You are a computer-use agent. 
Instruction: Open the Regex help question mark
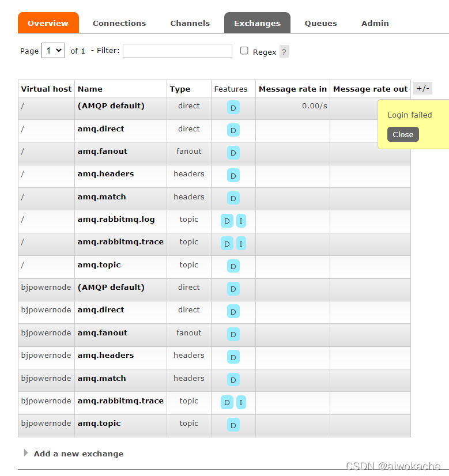coord(284,52)
